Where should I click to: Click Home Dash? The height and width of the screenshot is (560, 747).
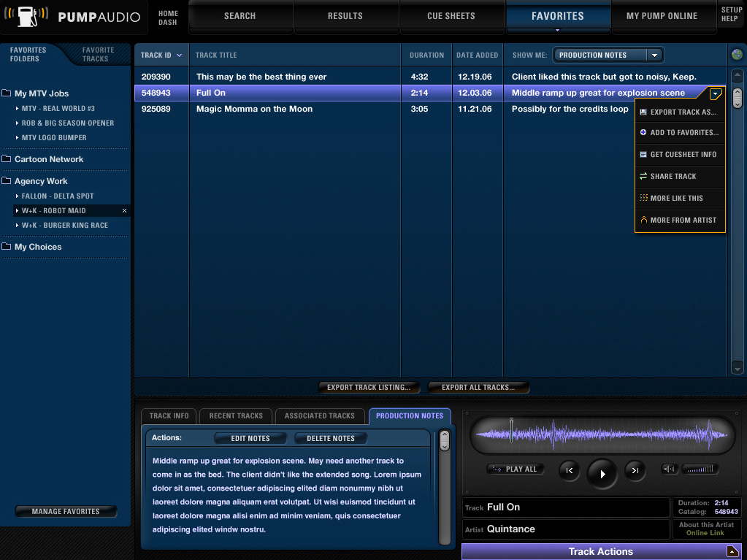(168, 18)
